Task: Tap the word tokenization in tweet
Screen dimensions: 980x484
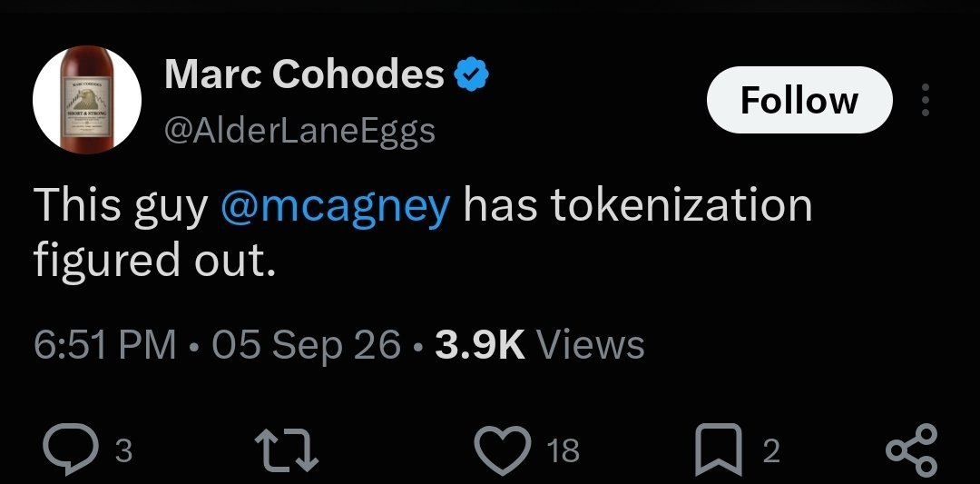Action: 681,206
